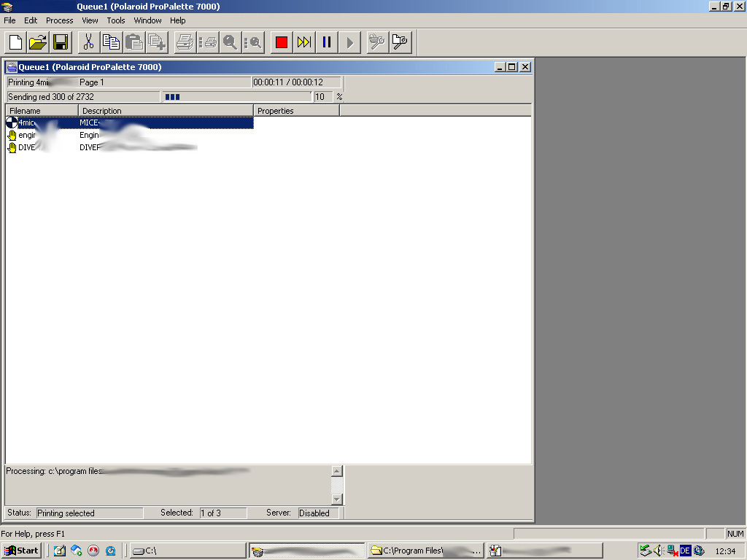Click the Paste clipboard icon in the toolbar
This screenshot has height=560, width=747.
coord(134,42)
